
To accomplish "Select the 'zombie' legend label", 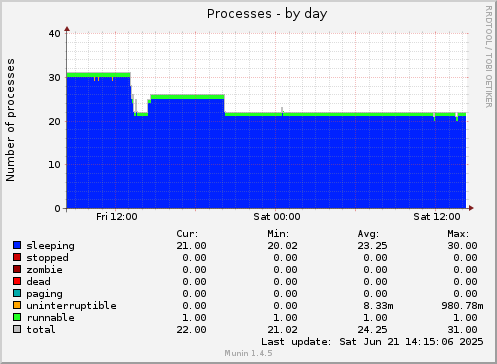I will point(44,270).
